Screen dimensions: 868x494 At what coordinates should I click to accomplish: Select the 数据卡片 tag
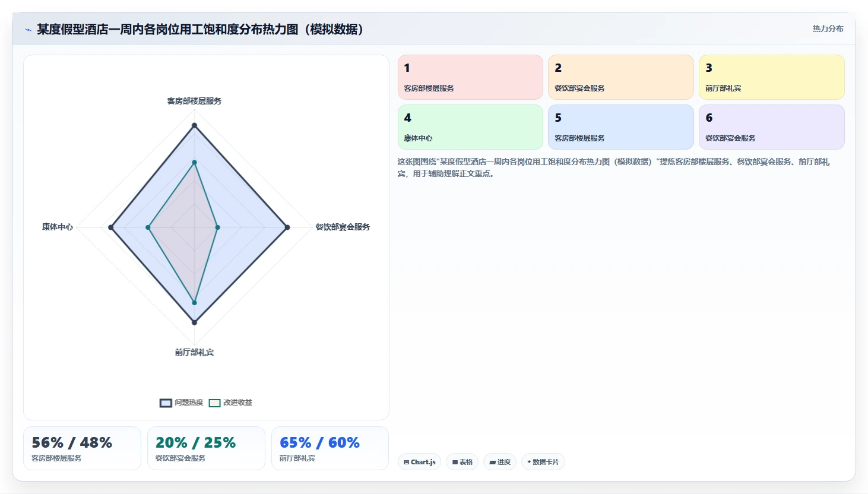point(543,462)
